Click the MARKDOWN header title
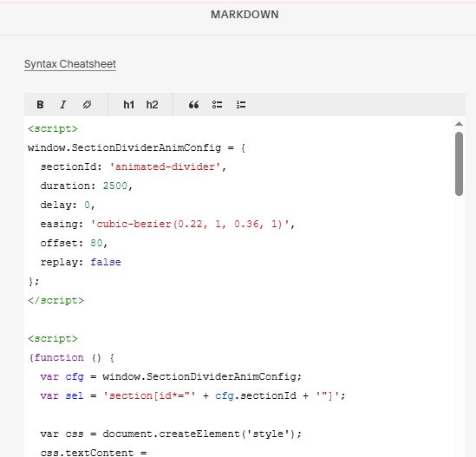476x457 pixels. pyautogui.click(x=245, y=15)
